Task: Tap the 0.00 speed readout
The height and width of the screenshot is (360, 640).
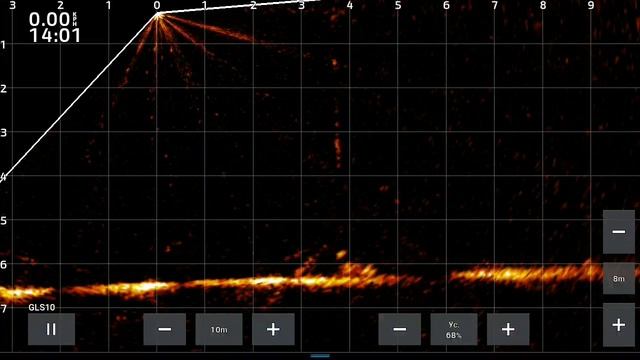Action: [49, 20]
